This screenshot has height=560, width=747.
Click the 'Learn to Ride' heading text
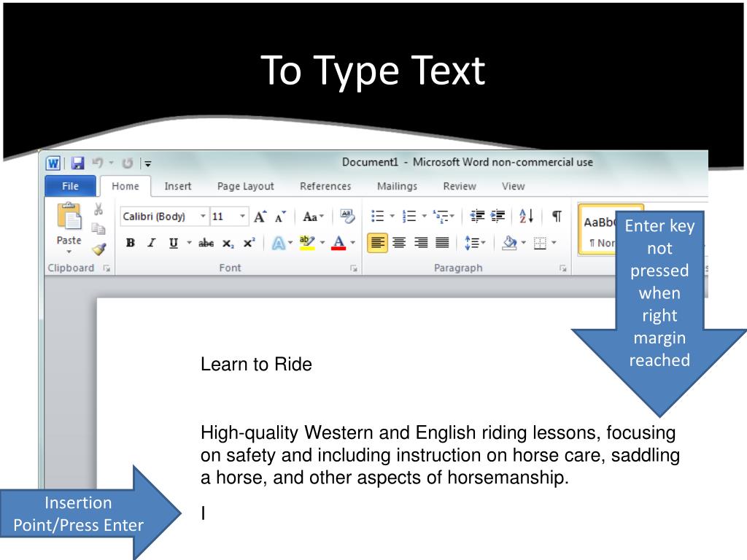click(256, 365)
